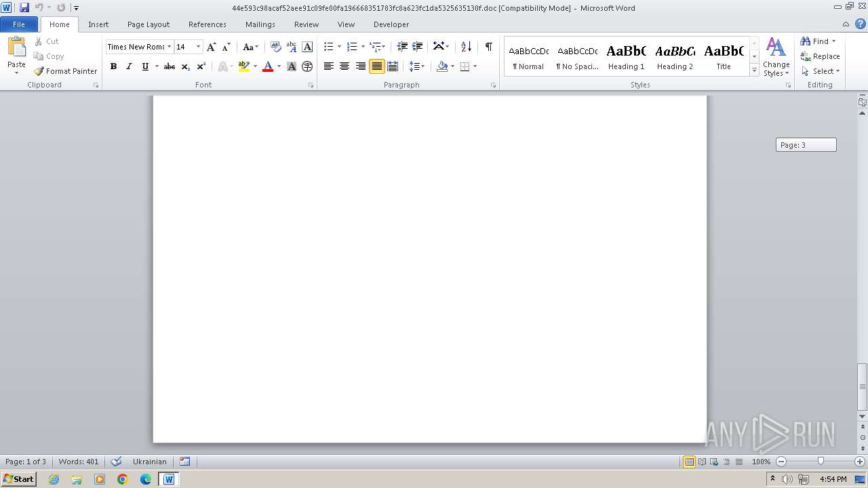Apply superscript formatting

tap(201, 66)
